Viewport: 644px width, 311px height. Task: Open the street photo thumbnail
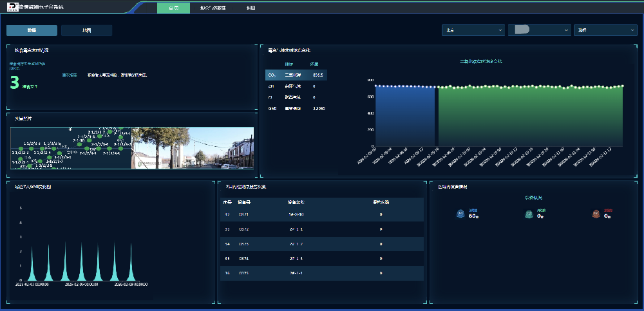point(193,148)
